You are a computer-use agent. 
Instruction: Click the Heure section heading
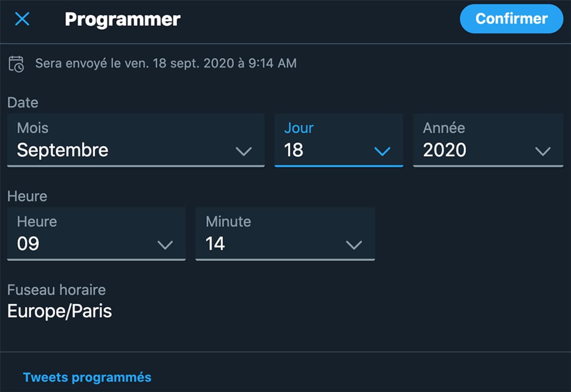(x=27, y=196)
